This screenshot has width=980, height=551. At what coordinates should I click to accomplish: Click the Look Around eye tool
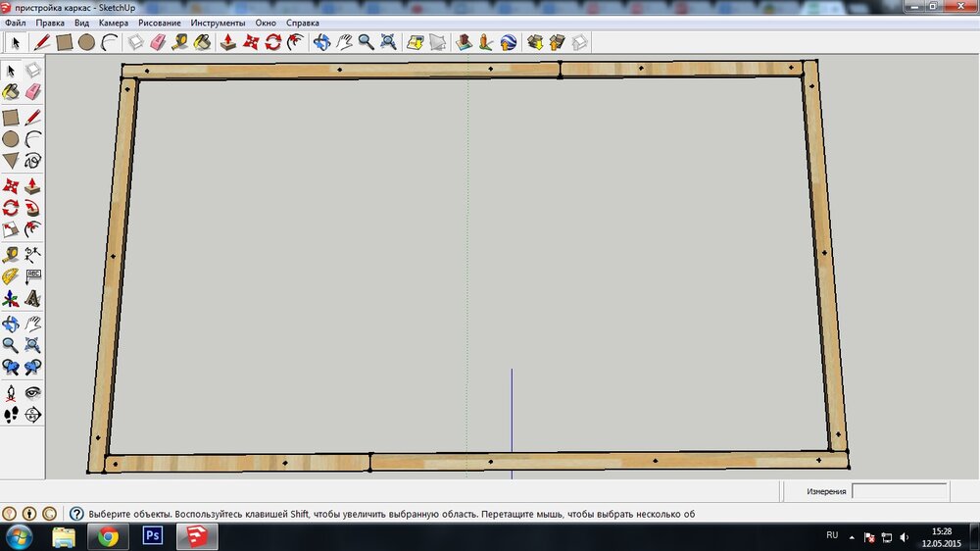[x=32, y=393]
